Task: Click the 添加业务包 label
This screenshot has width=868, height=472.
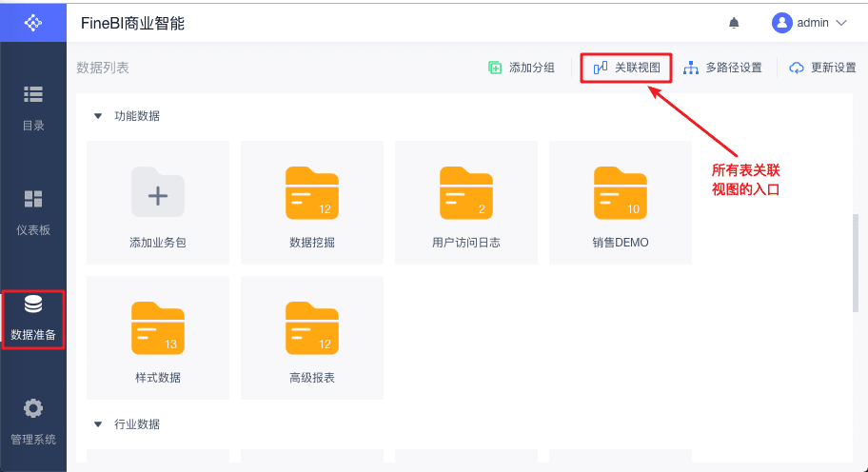Action: pyautogui.click(x=158, y=243)
